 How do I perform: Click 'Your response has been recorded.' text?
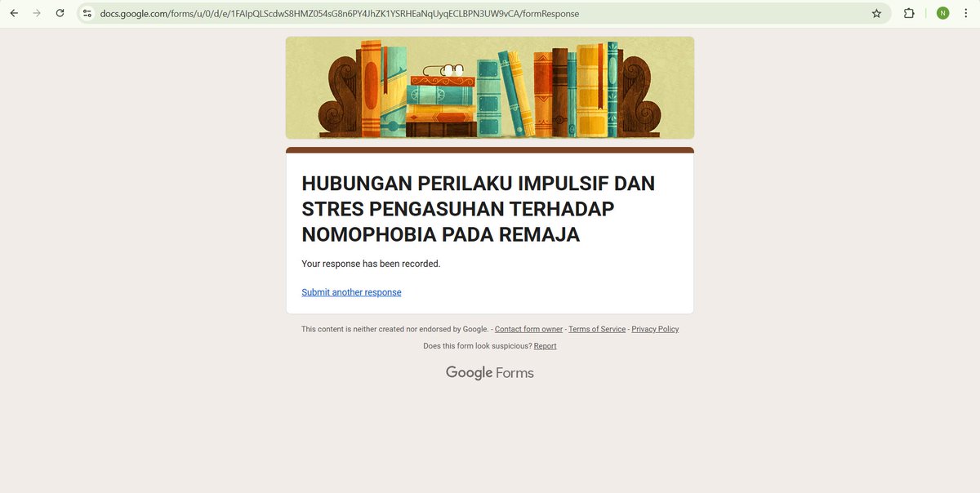(x=371, y=264)
